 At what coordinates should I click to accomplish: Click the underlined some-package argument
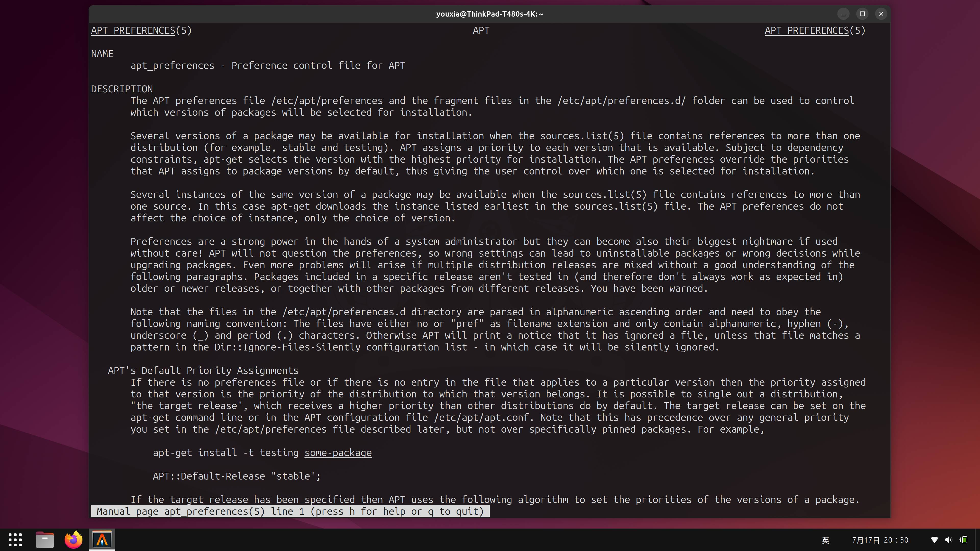coord(338,453)
